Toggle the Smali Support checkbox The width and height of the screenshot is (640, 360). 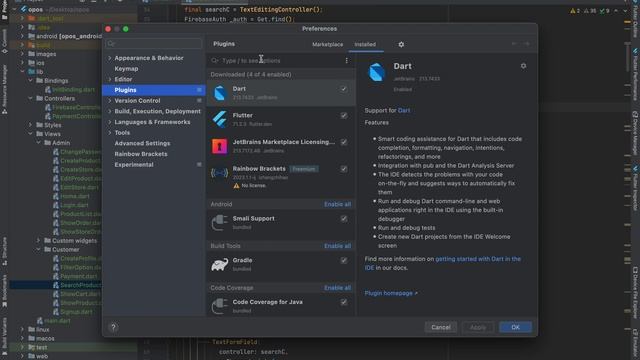point(344,219)
